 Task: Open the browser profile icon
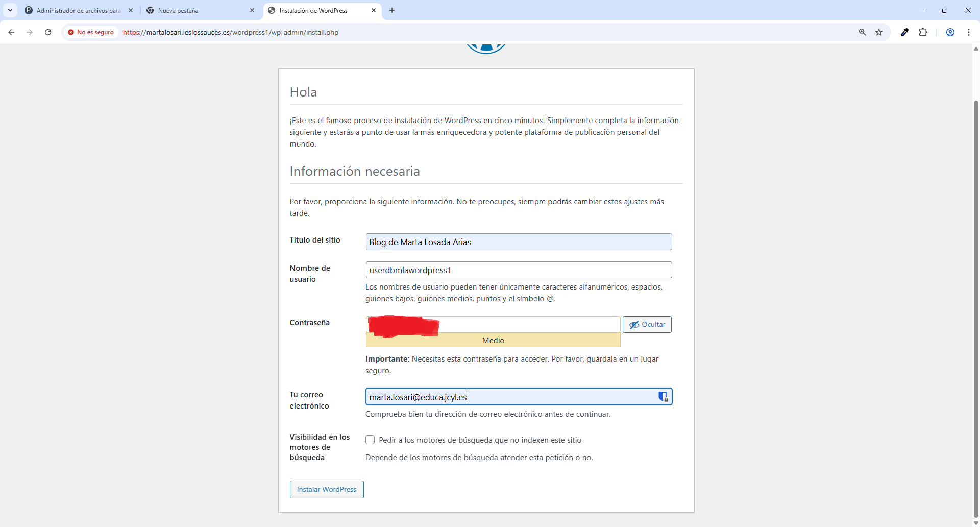coord(950,32)
